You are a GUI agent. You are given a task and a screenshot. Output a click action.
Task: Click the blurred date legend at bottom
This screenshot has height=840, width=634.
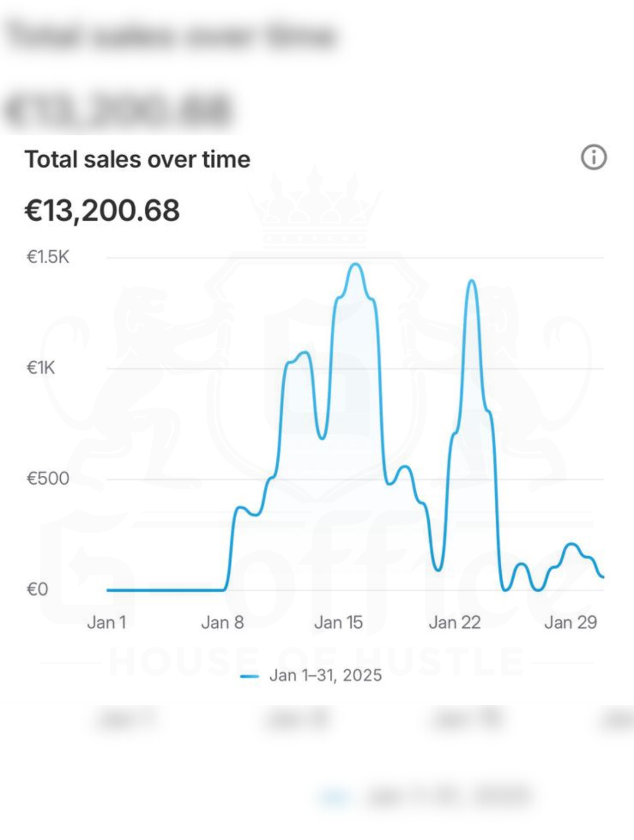[425, 797]
